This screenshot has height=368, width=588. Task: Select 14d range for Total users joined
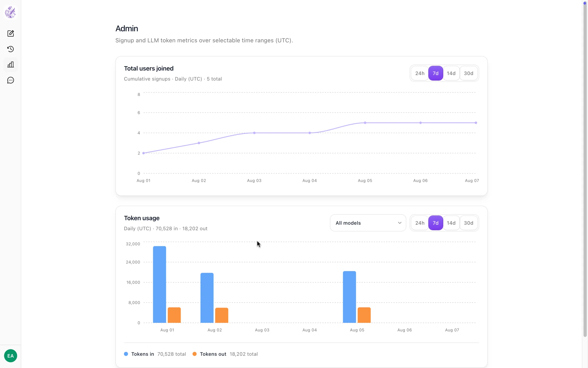click(451, 73)
